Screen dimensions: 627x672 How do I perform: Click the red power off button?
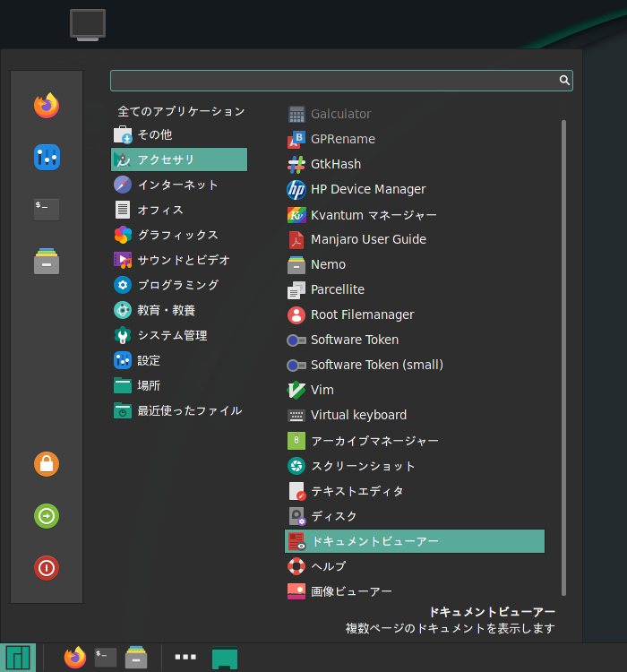click(47, 568)
